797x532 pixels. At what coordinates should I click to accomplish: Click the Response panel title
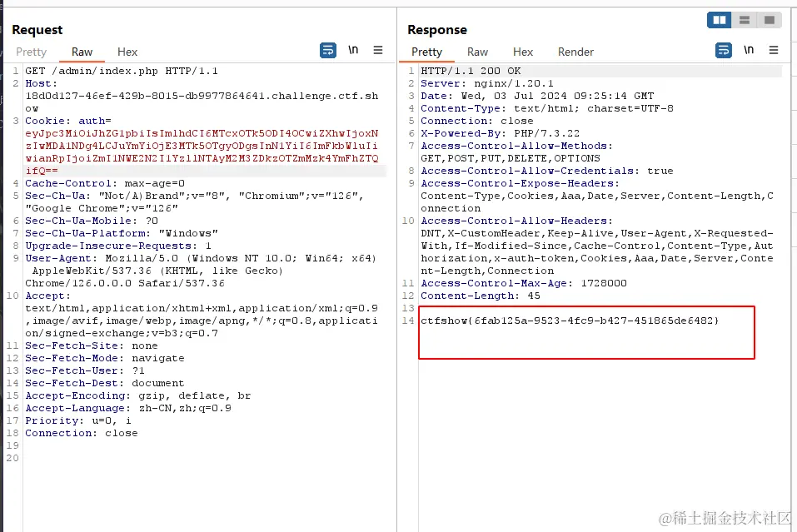437,30
